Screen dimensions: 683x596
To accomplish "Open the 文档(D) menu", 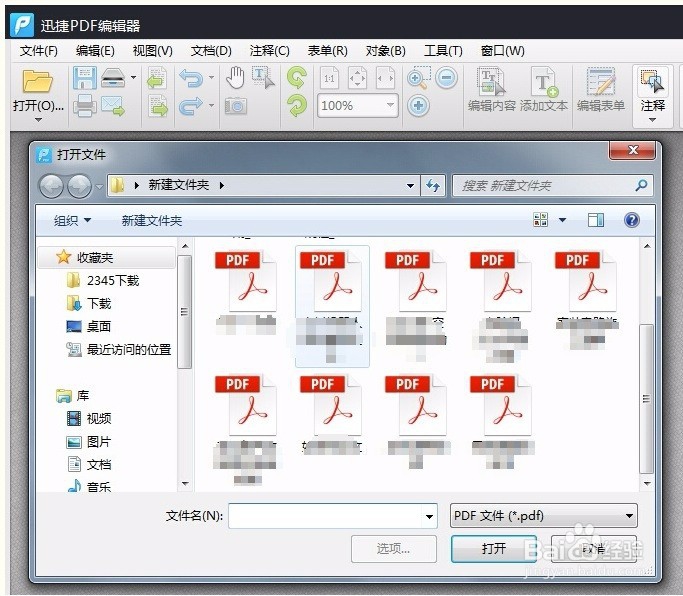I will coord(211,51).
